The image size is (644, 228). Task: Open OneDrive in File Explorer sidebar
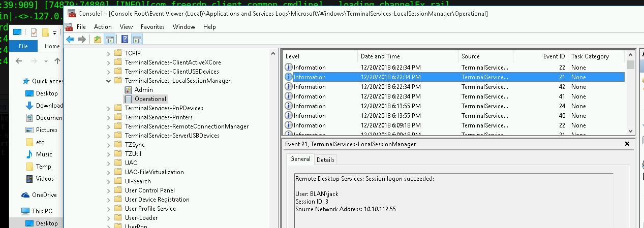click(x=44, y=195)
